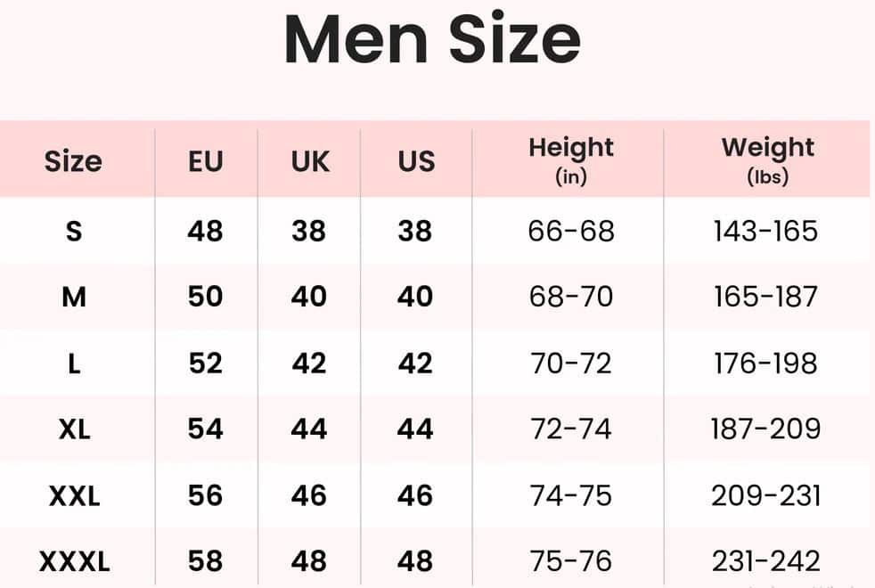Click the Weight (lbs) column header
The height and width of the screenshot is (588, 875).
click(767, 159)
